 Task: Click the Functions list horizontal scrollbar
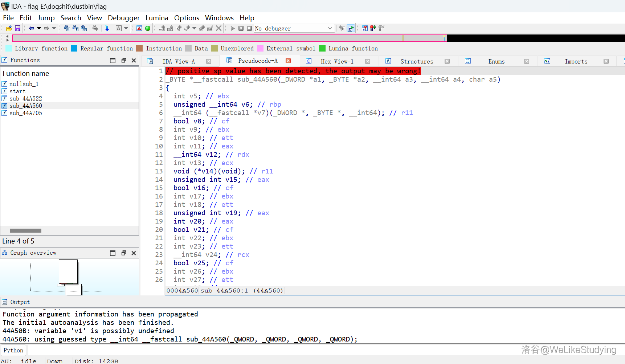coord(25,230)
